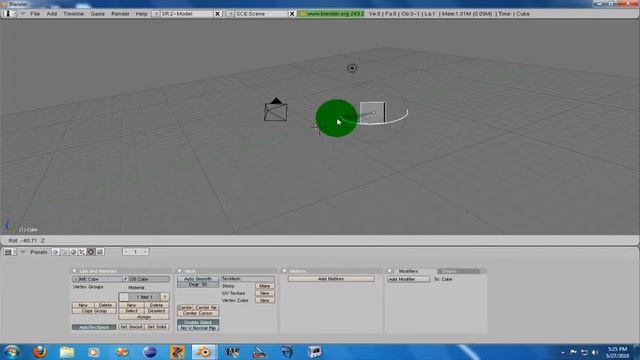This screenshot has width=640, height=360.
Task: Collapse the Mesh panel triangle
Action: tap(179, 271)
